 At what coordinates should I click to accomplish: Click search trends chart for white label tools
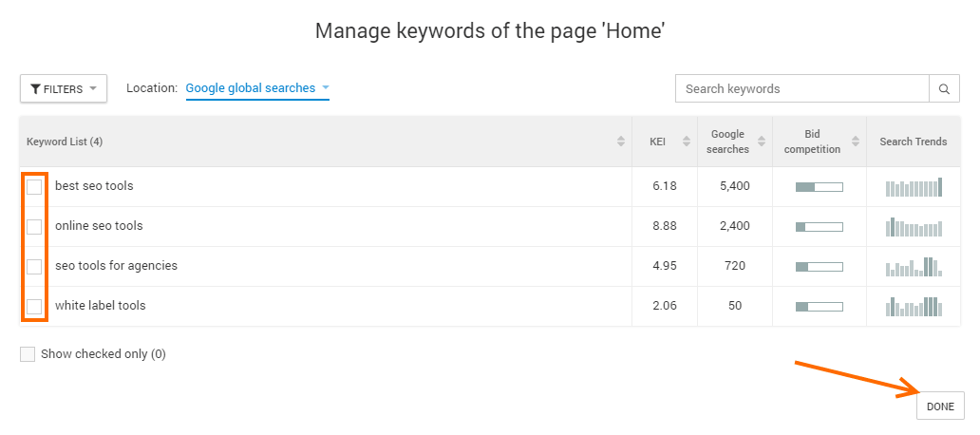914,306
